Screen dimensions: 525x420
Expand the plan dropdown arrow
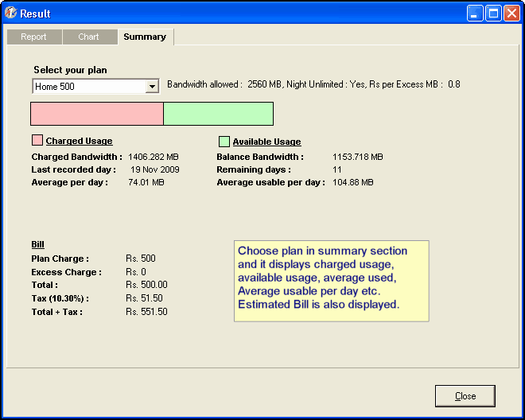pos(152,87)
